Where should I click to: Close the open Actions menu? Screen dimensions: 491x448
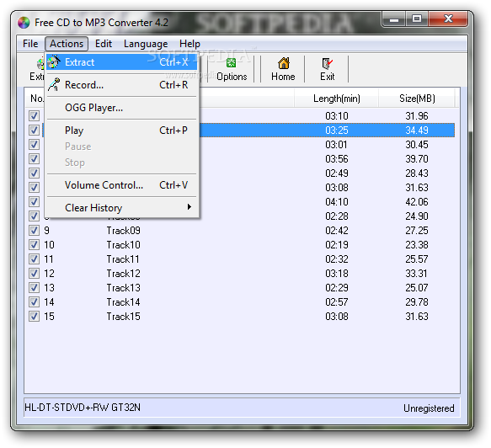(67, 44)
